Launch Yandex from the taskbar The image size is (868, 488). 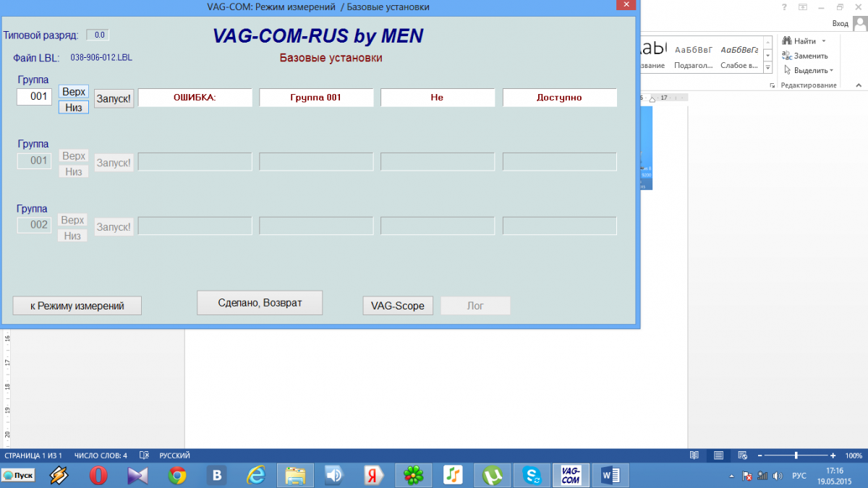pos(374,475)
